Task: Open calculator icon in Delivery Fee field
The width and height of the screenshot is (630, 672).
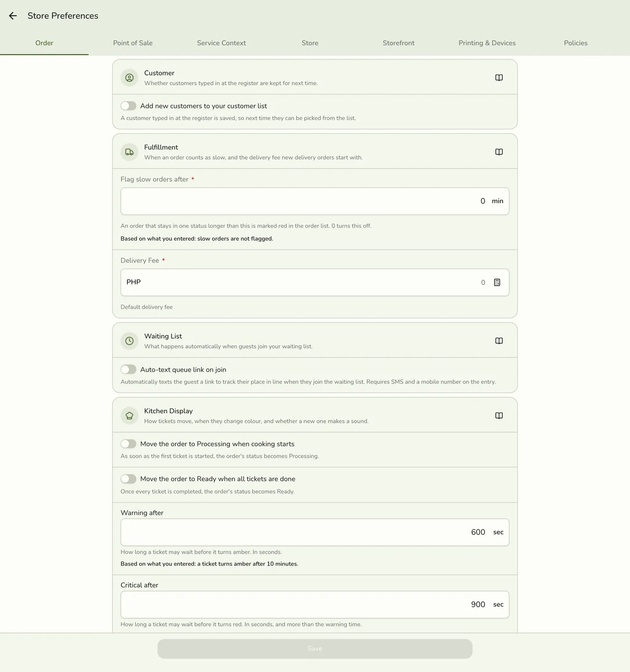Action: [497, 282]
